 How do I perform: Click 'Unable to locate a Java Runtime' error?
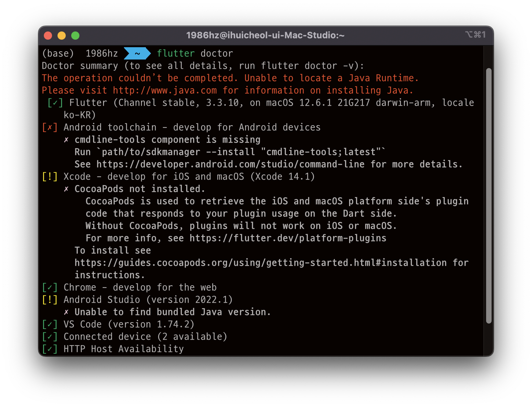[331, 78]
